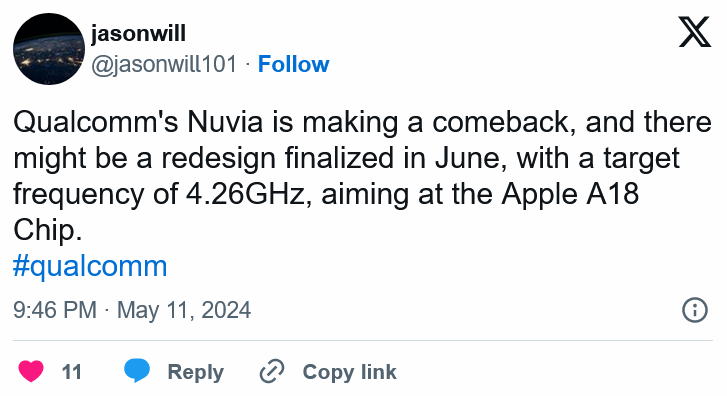Like the tweet with the heart icon
This screenshot has height=396, width=727.
pyautogui.click(x=31, y=371)
